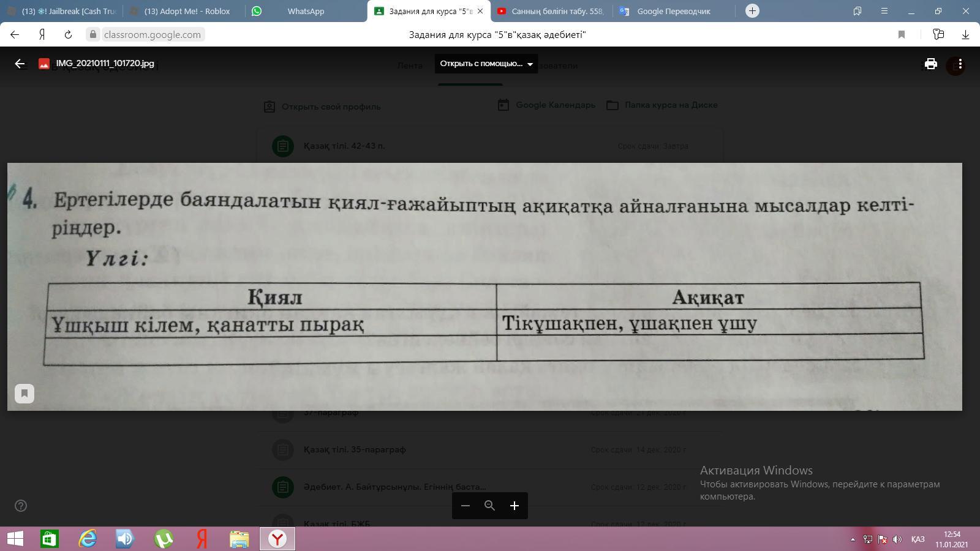Close the Задания для курса tab

coord(480,11)
